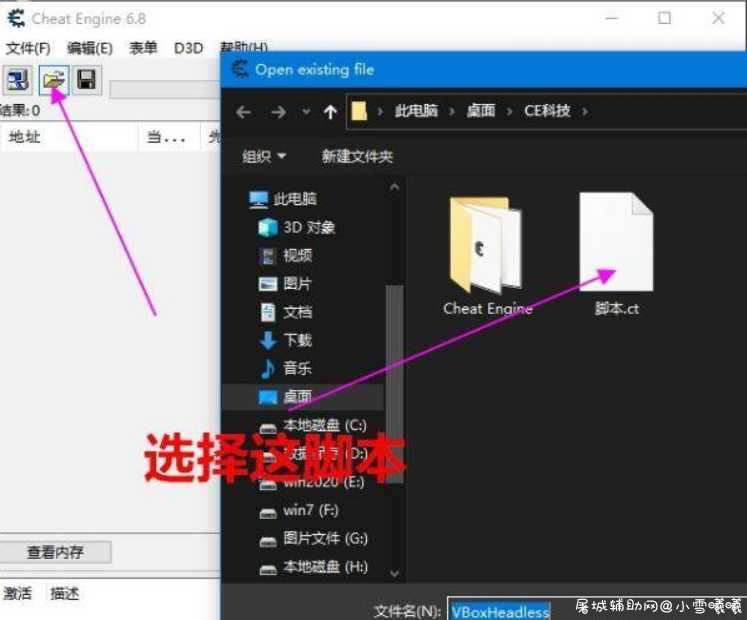Click the Cheat Engine scan progress bar

[x=165, y=89]
